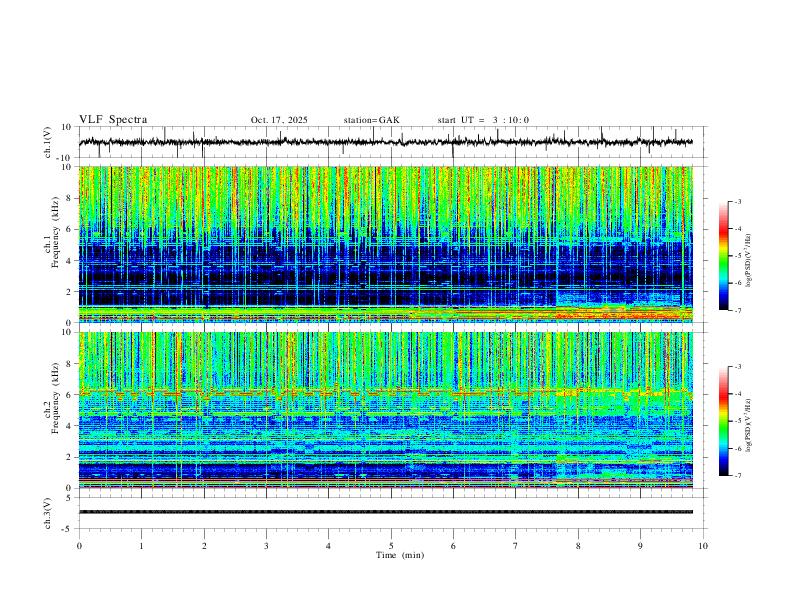Click the ch.2 spectrogram color scale bar
792x612 pixels.
point(723,421)
